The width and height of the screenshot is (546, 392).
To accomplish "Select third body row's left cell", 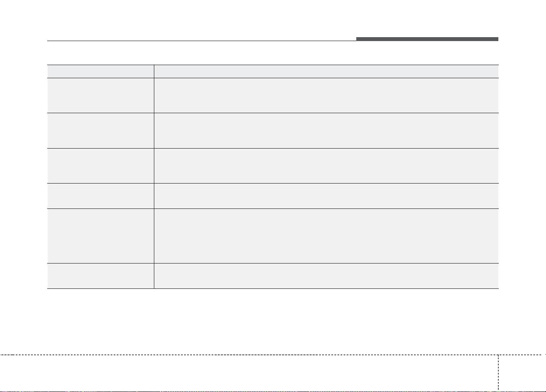I will (101, 165).
